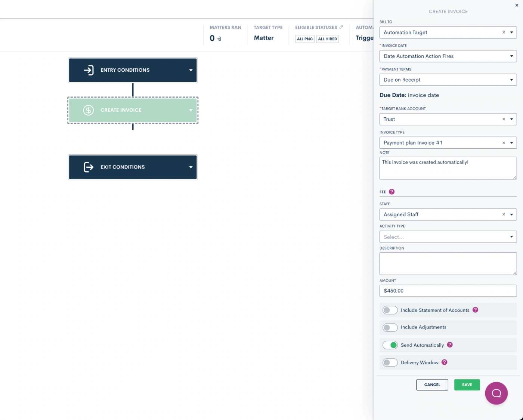
Task: Enable Include Statement of Accounts toggle
Action: click(x=390, y=310)
